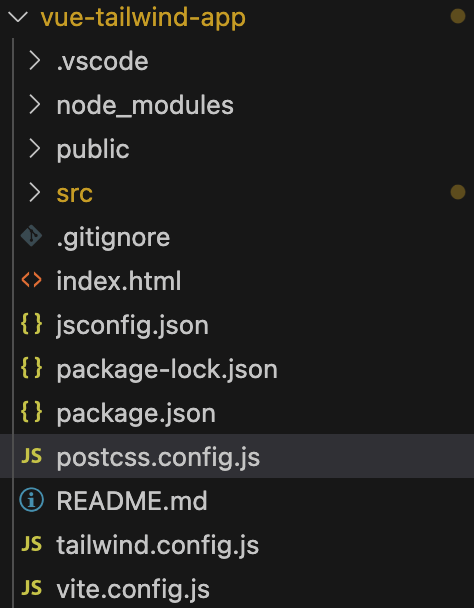Expand the src folder chevron
The width and height of the screenshot is (474, 608).
coord(35,192)
